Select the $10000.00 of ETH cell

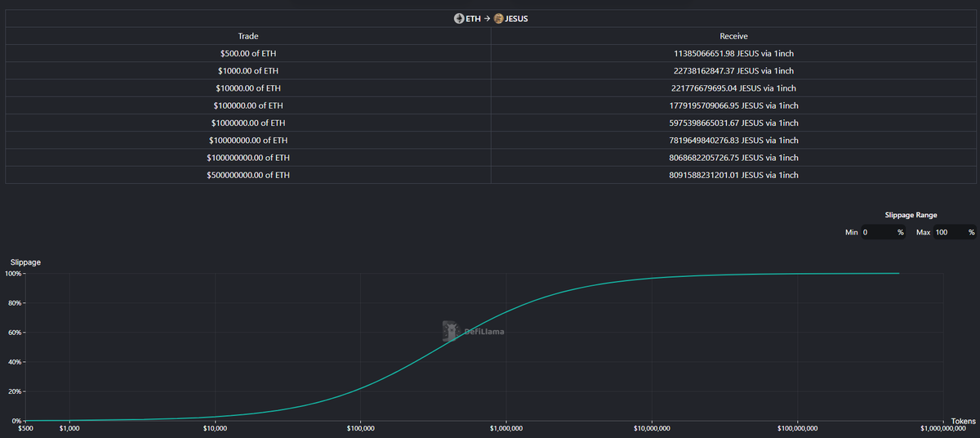(x=248, y=88)
